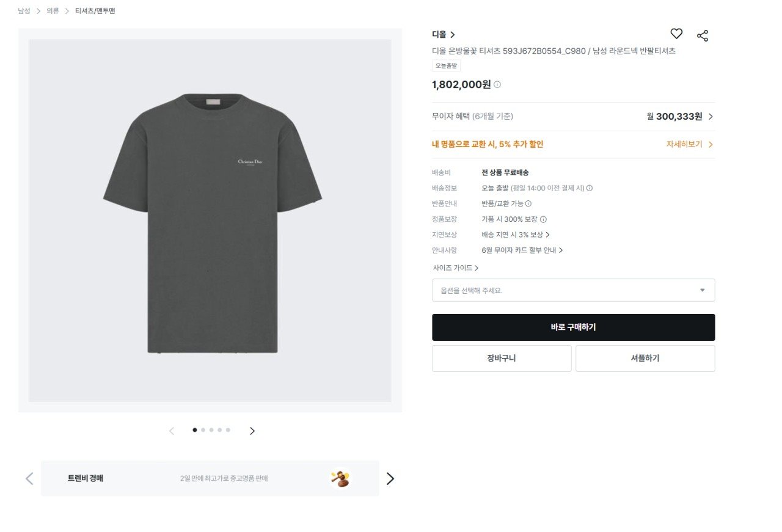
Task: Show previous product image with left arrow
Action: [172, 431]
